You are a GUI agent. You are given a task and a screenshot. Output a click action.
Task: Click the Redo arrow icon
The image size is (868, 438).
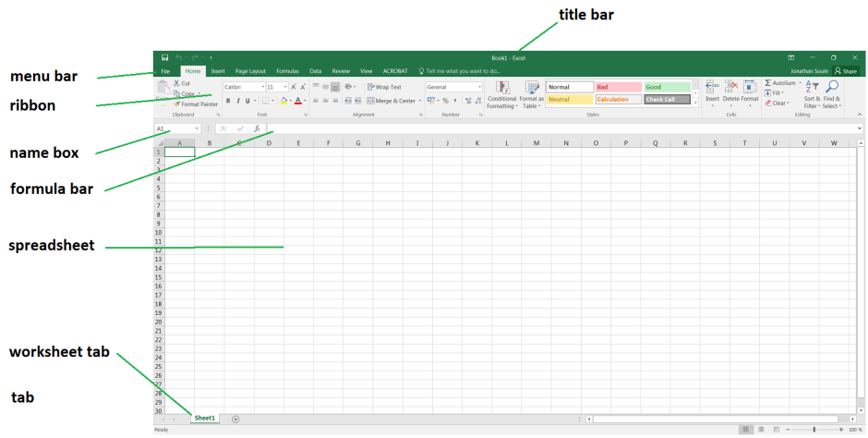pyautogui.click(x=195, y=57)
